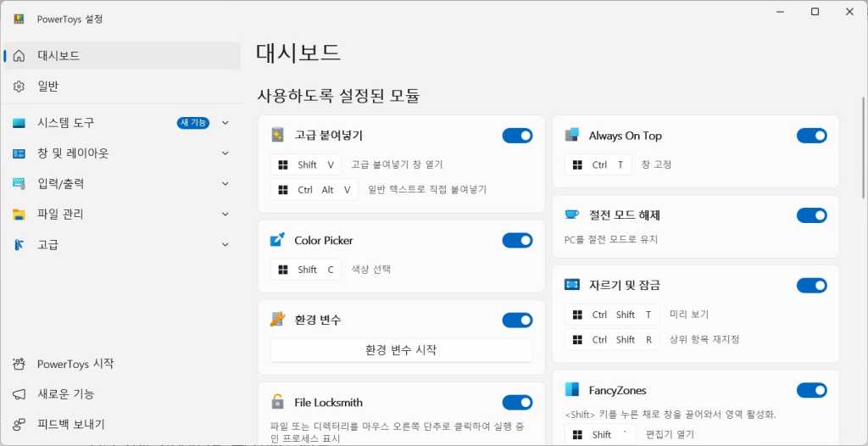Open the 시스템 도구 category
Image resolution: width=868 pixels, height=446 pixels.
(122, 123)
